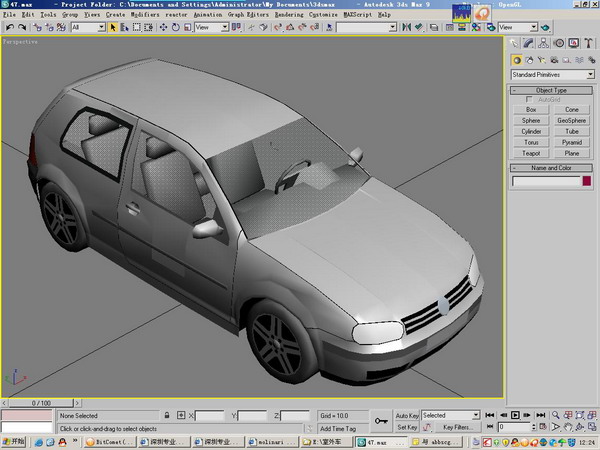Image resolution: width=600 pixels, height=450 pixels.
Task: Select the Cameras category icon
Action: pos(553,59)
